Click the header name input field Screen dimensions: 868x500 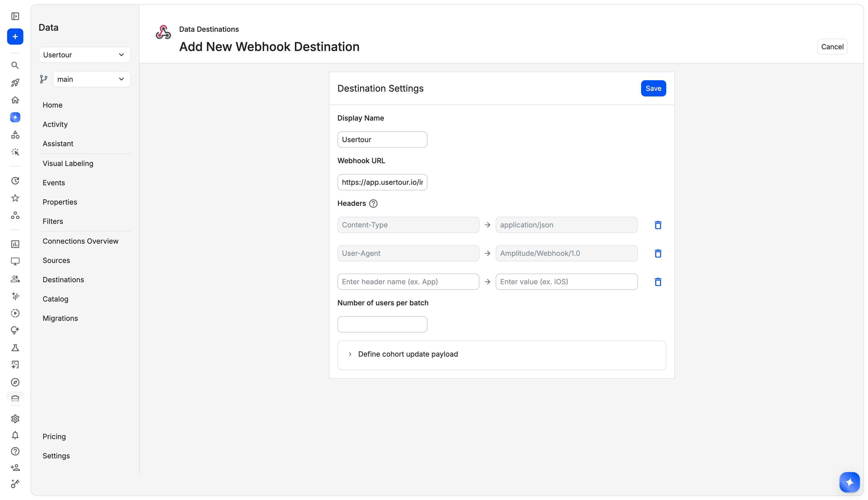tap(408, 281)
